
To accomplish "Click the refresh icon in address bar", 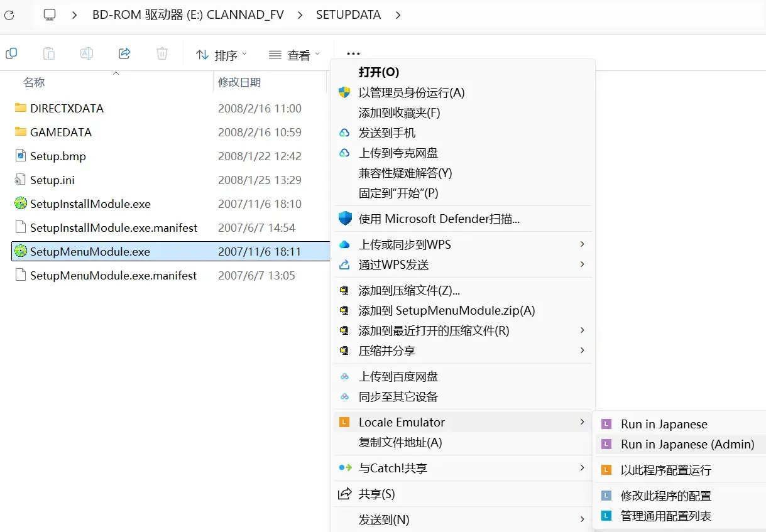I will (x=8, y=14).
